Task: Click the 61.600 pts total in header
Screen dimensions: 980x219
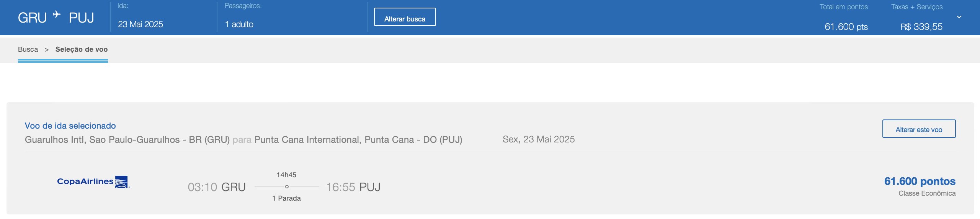Action: click(x=846, y=27)
